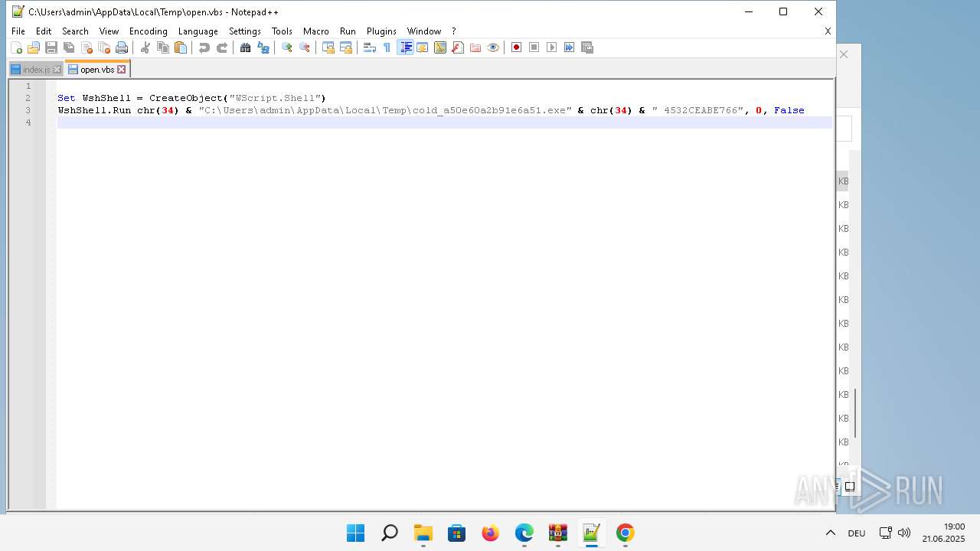Close the current document using the Close toolbar icon
The width and height of the screenshot is (980, 551).
86,47
